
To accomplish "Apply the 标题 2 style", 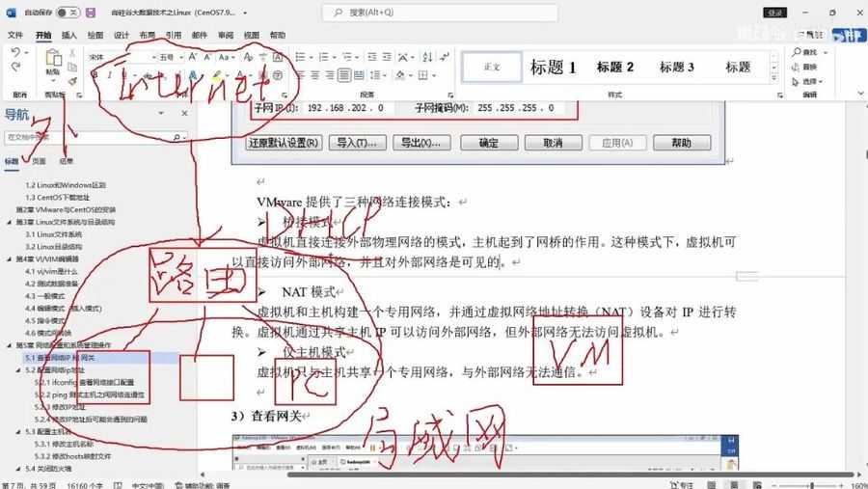I will pyautogui.click(x=615, y=67).
